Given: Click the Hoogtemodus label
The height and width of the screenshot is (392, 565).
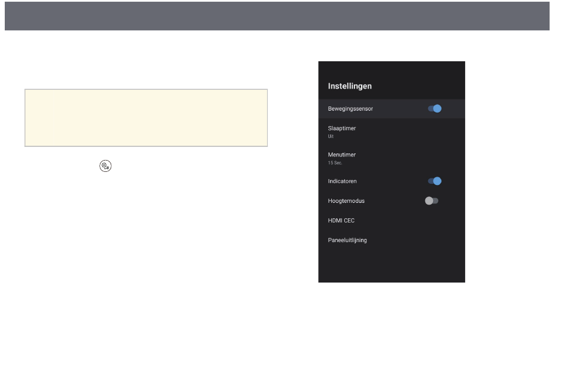Looking at the screenshot, I should (346, 201).
